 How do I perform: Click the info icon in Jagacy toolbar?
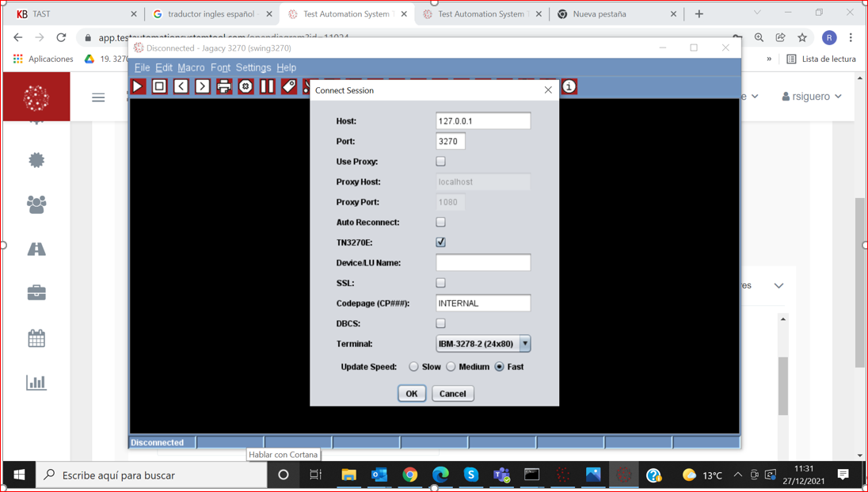569,86
